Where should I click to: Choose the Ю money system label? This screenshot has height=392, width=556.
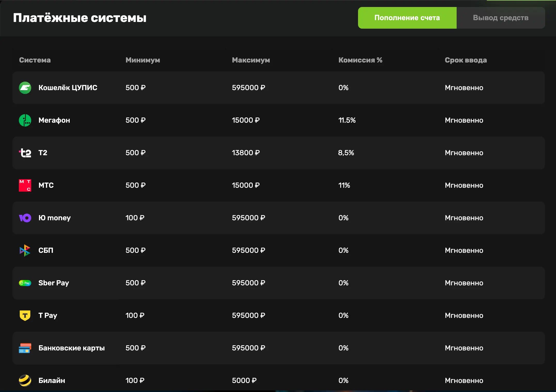pos(54,218)
